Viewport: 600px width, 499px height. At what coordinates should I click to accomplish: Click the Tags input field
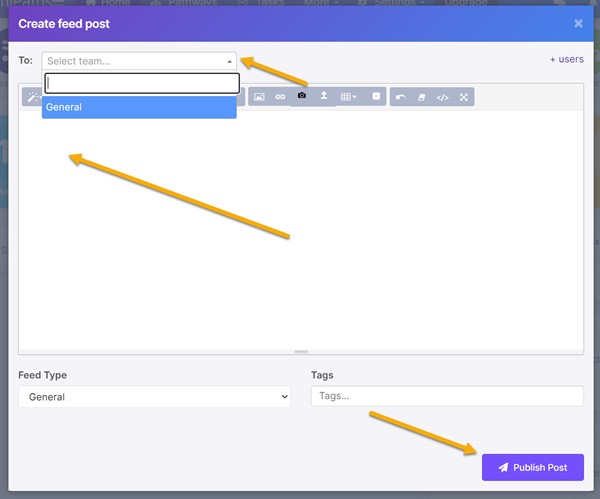(447, 396)
